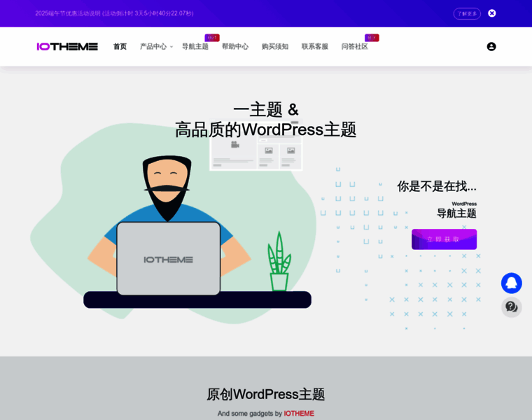Click the red IOTHEME link below heading

(x=299, y=413)
